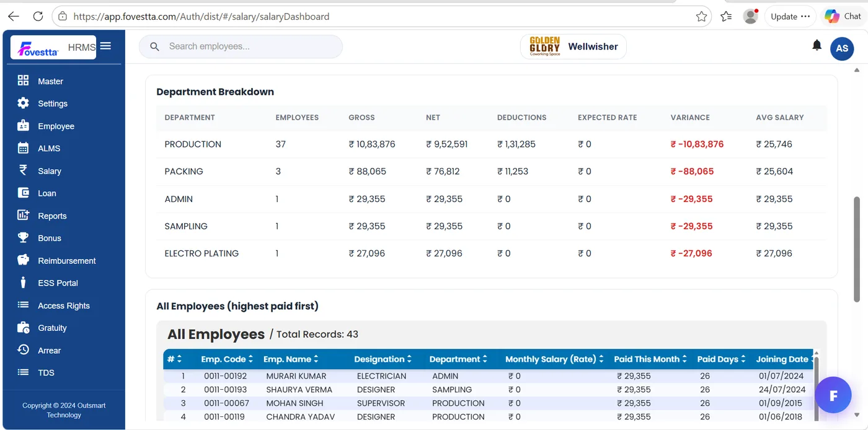This screenshot has height=430, width=868.
Task: Bookmark this page with star icon
Action: [701, 17]
